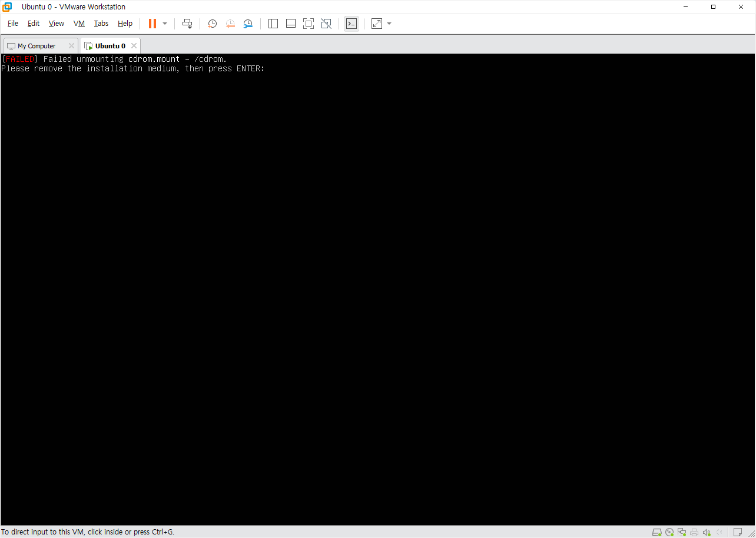756x538 pixels.
Task: Revert the VM to its previous snapshot
Action: point(230,24)
